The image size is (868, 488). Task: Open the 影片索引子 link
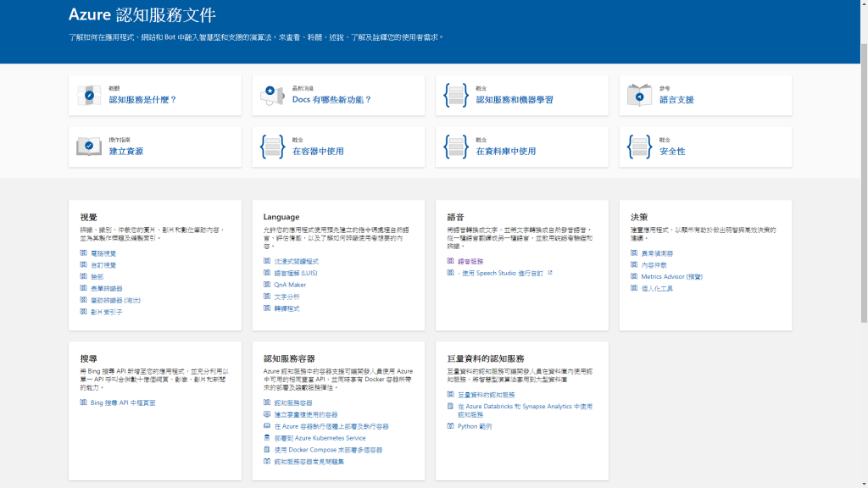tap(106, 312)
